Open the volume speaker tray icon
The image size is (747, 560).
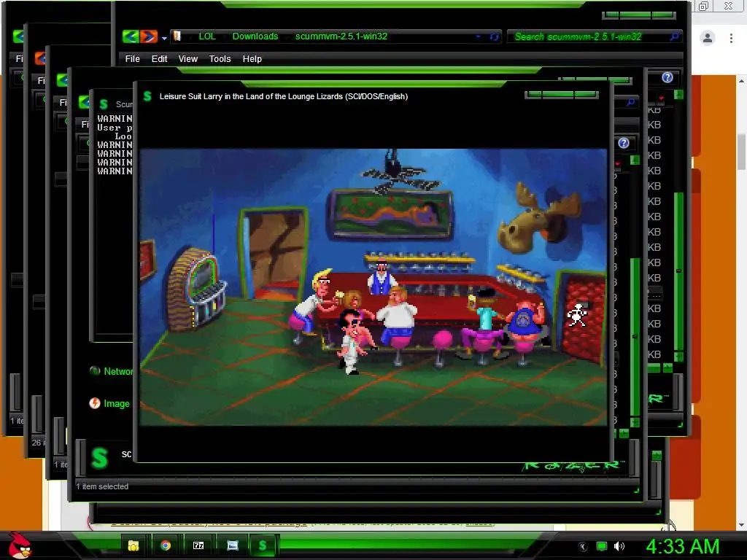pyautogui.click(x=619, y=546)
